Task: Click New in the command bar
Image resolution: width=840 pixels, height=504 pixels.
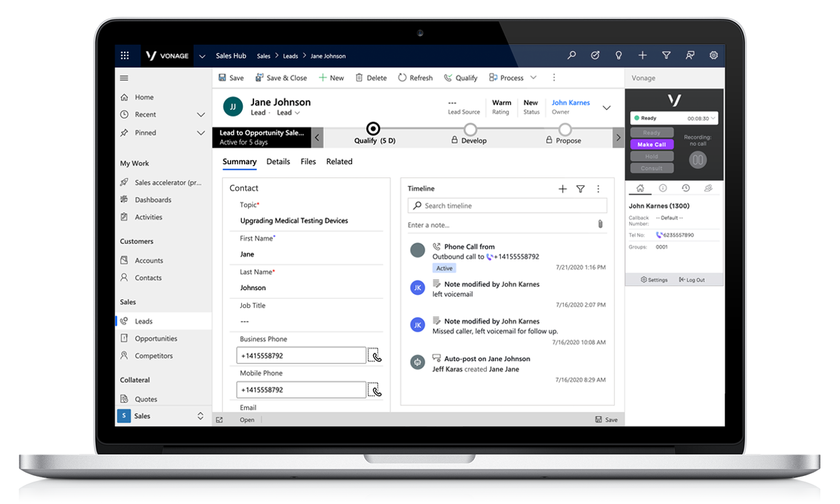Action: point(331,78)
